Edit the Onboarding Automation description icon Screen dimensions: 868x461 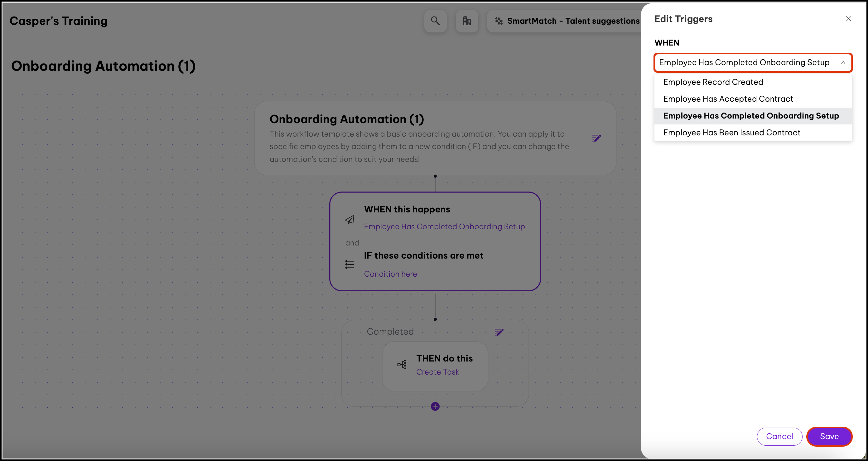[x=596, y=138]
